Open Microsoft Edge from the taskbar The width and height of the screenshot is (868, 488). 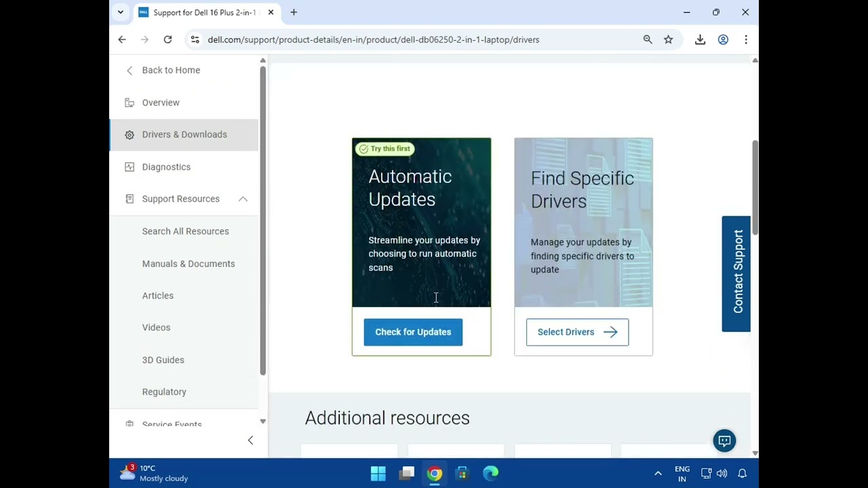coord(490,473)
